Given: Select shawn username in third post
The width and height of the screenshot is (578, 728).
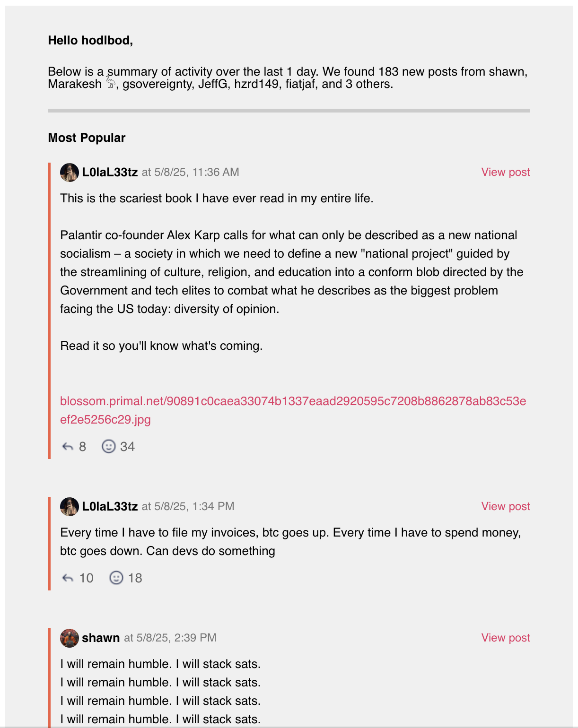Looking at the screenshot, I should point(101,638).
